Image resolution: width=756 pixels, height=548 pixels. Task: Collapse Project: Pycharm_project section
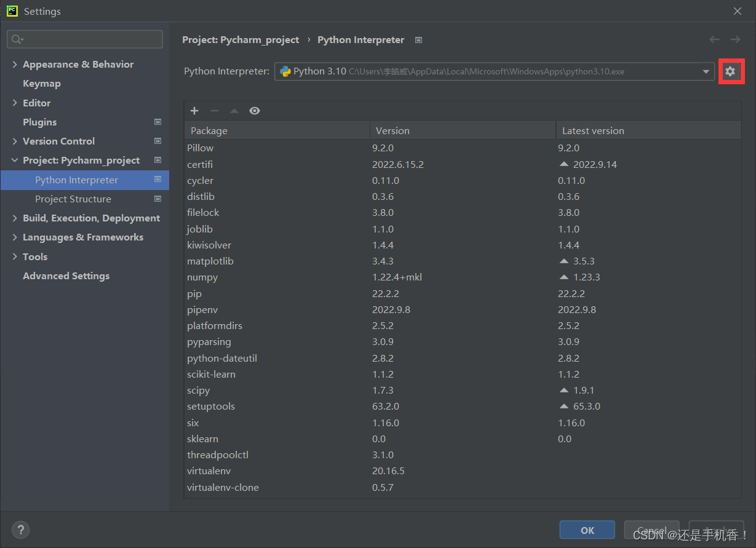[15, 160]
